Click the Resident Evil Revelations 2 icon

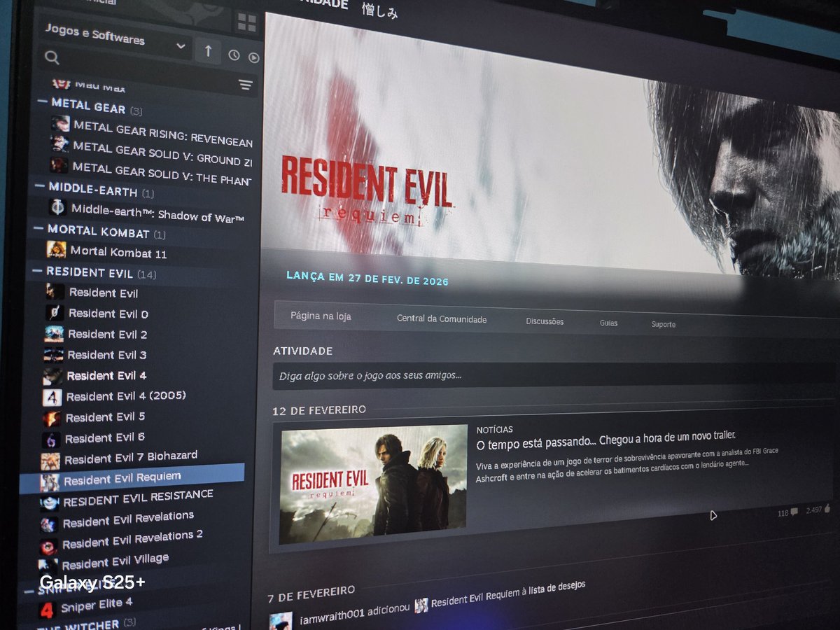coord(48,547)
